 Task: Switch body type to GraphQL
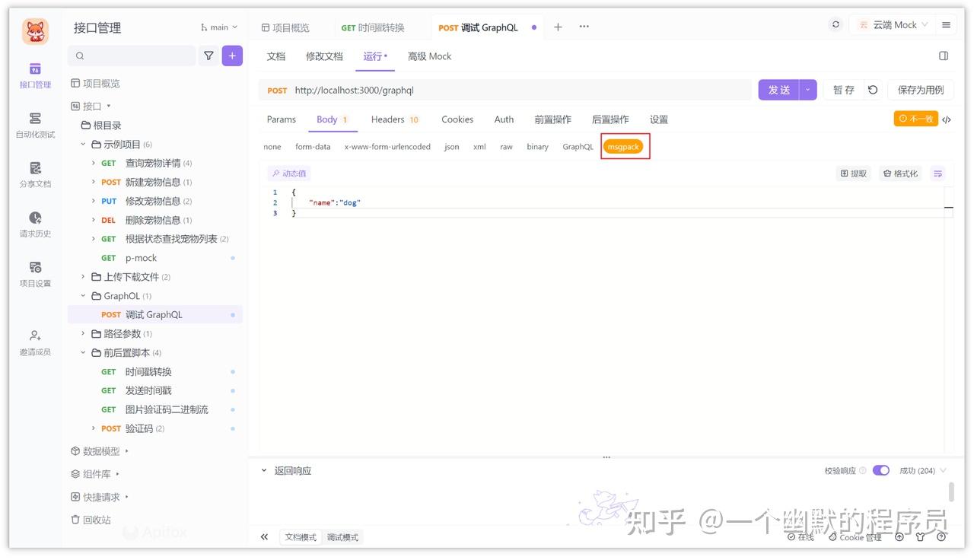click(578, 146)
